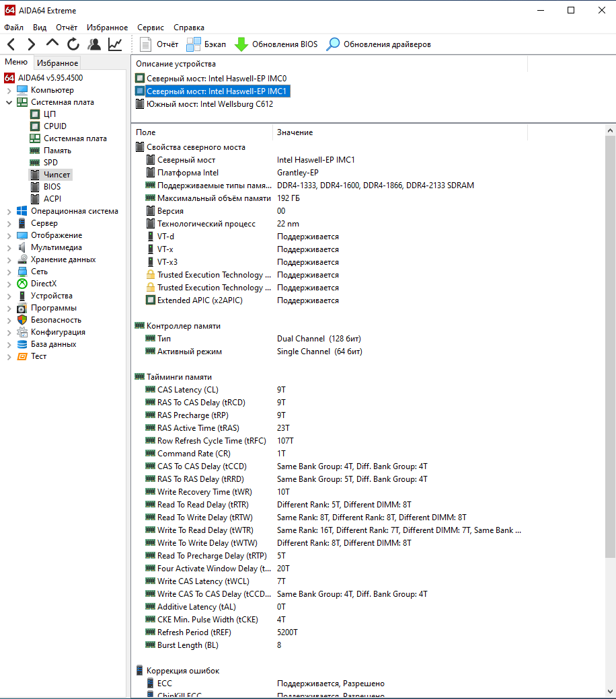Open the Справка menu
Screen dimensions: 616x699
(x=189, y=27)
